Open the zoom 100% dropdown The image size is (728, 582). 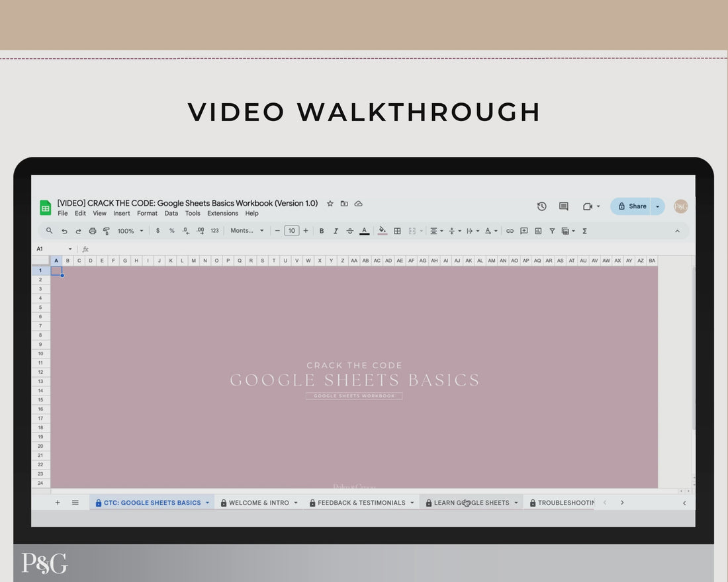130,231
